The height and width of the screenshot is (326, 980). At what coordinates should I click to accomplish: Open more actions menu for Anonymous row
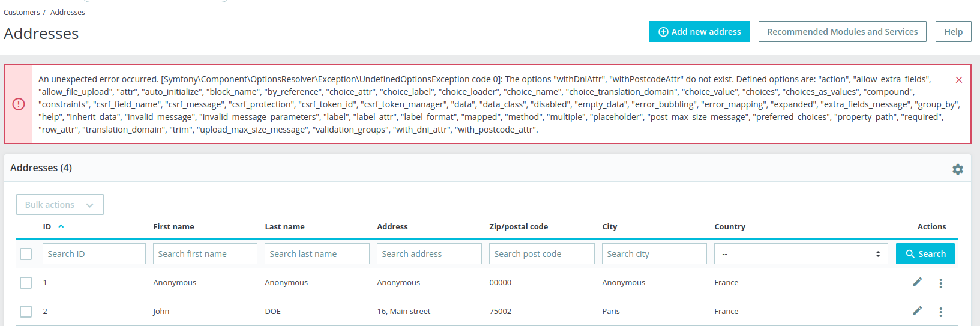click(941, 283)
